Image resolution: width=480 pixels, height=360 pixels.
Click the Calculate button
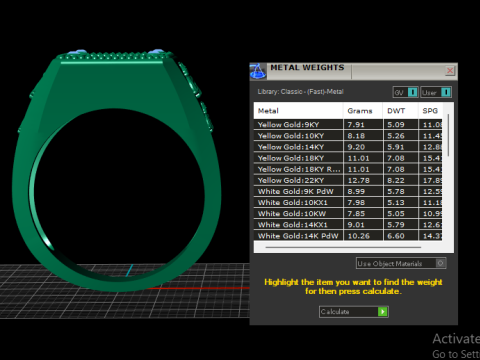353,312
